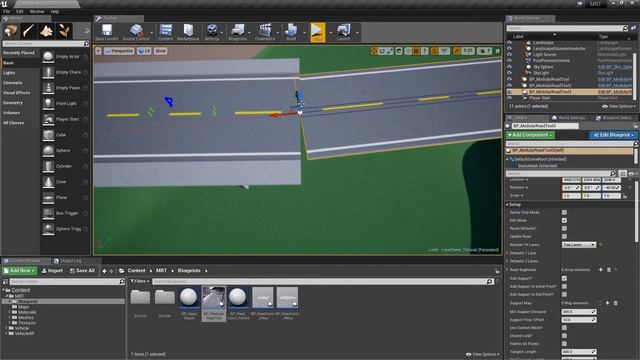Select the Player Start placement icon
640x360 pixels.
(x=48, y=119)
